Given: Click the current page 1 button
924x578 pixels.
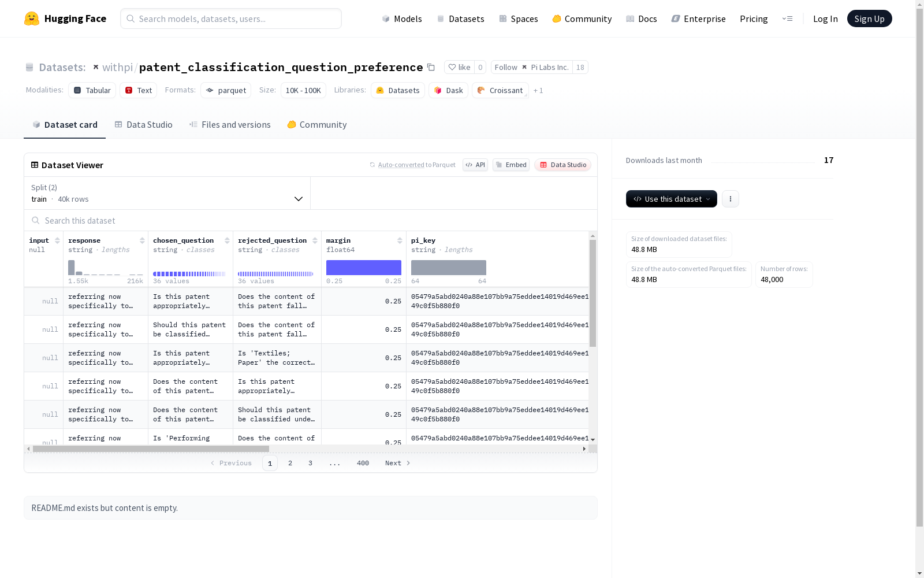Looking at the screenshot, I should pyautogui.click(x=270, y=463).
